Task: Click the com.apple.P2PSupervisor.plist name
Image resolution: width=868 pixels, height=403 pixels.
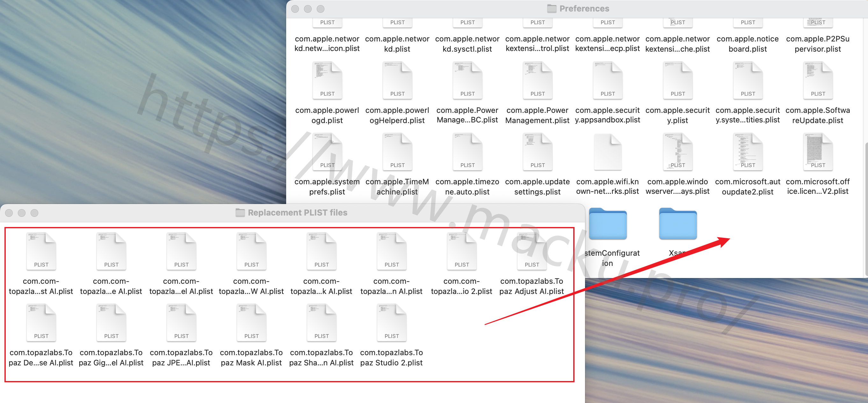Action: point(818,44)
